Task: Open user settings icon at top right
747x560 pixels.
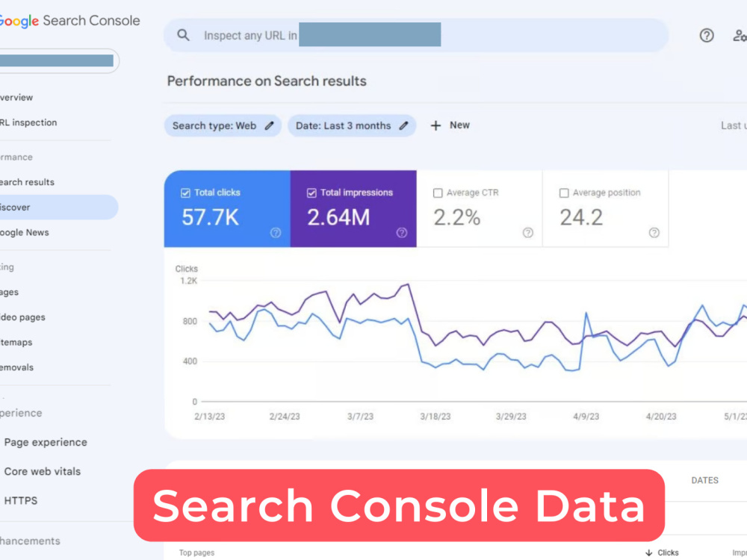Action: (x=740, y=35)
